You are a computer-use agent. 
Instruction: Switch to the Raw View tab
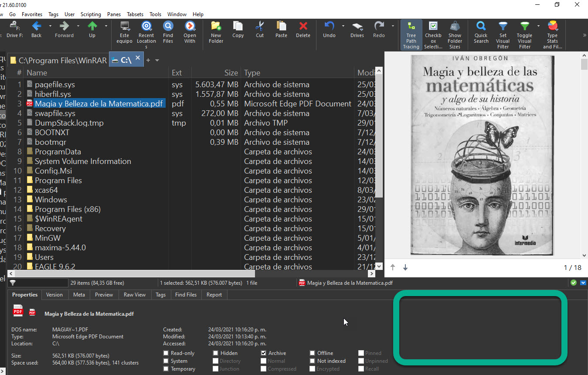[x=135, y=295]
